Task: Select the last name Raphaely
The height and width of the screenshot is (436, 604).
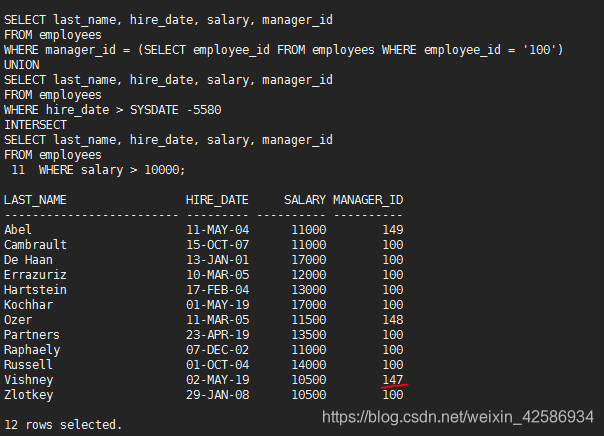Action: point(32,350)
